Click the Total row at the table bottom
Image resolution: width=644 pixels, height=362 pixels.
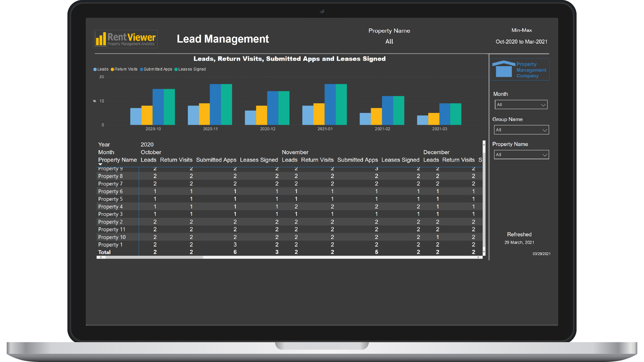104,252
